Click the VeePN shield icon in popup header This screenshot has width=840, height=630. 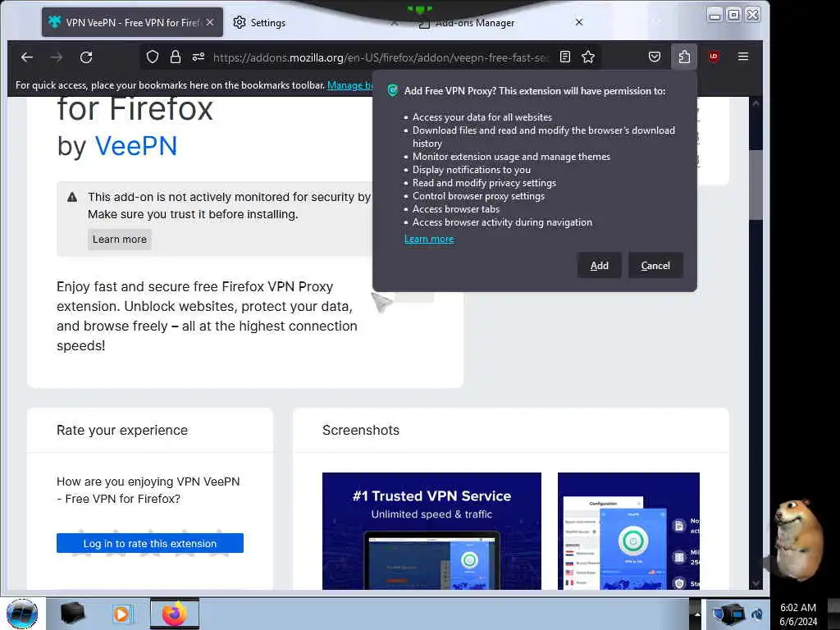(x=392, y=90)
